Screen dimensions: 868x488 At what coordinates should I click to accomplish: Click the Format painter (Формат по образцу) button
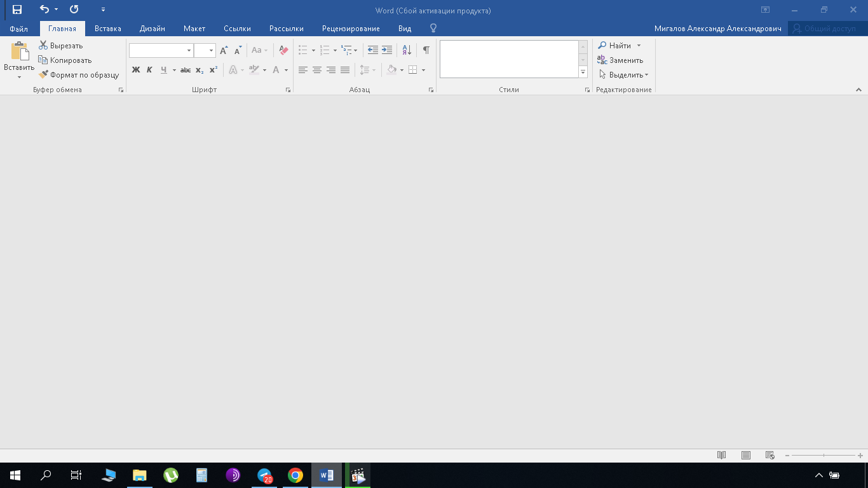click(x=79, y=75)
